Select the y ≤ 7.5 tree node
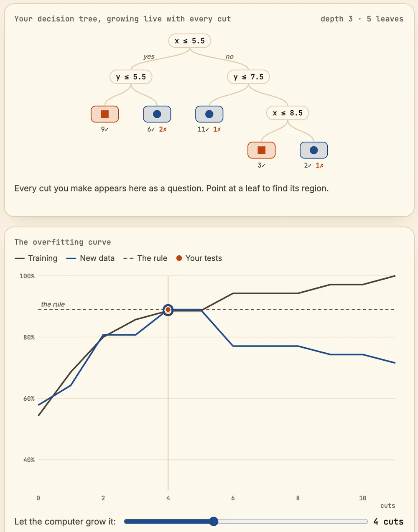 tap(249, 77)
